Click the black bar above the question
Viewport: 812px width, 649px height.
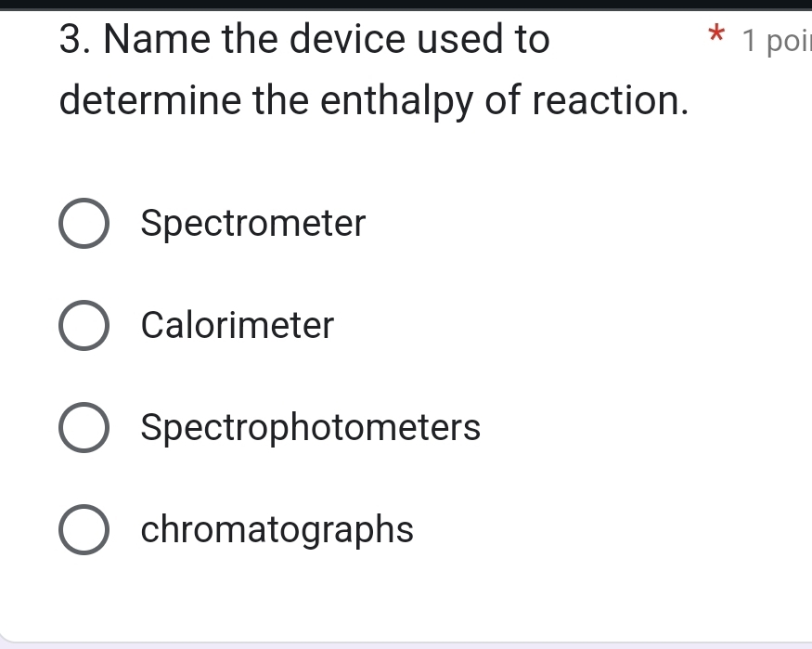coord(406,5)
